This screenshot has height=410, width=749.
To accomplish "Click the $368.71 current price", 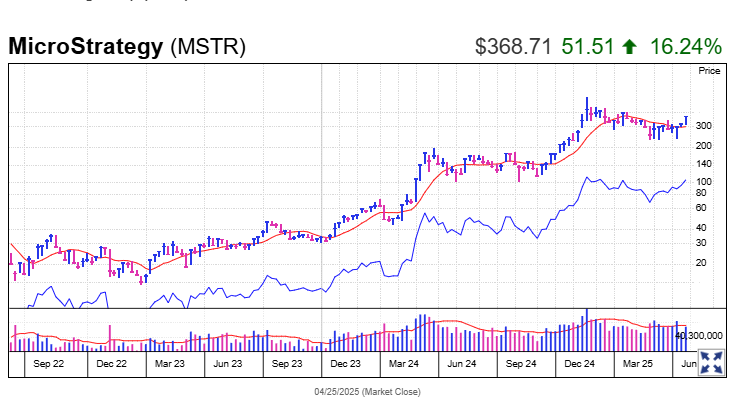I will 513,46.
